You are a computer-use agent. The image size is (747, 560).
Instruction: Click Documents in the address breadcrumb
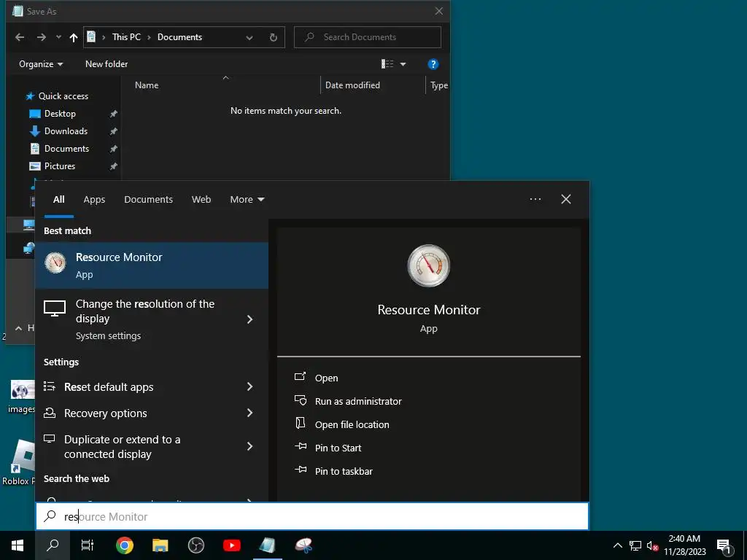click(x=179, y=37)
